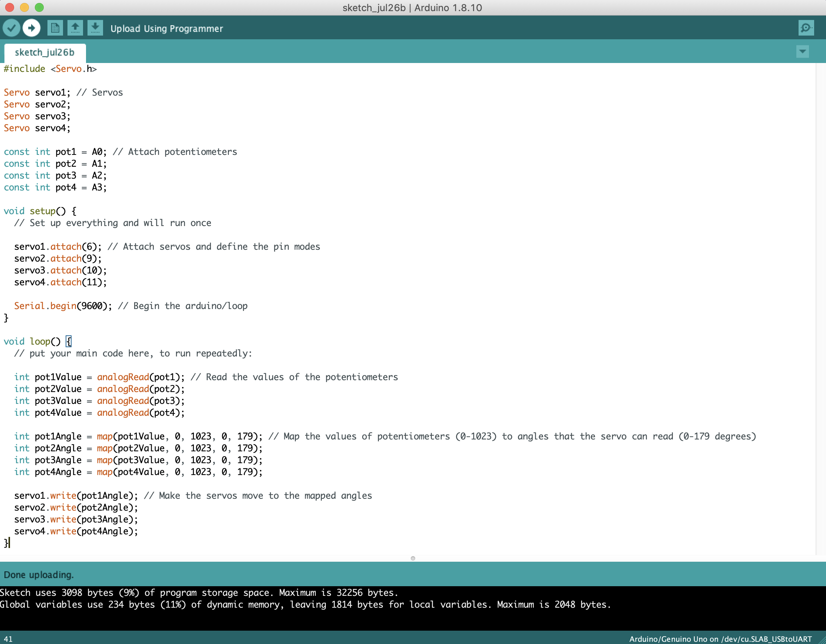Image resolution: width=826 pixels, height=644 pixels.
Task: Click the red close window button
Action: 10,7
